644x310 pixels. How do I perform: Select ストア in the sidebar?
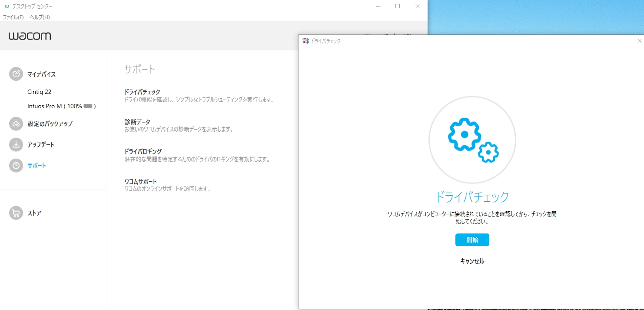tap(34, 213)
